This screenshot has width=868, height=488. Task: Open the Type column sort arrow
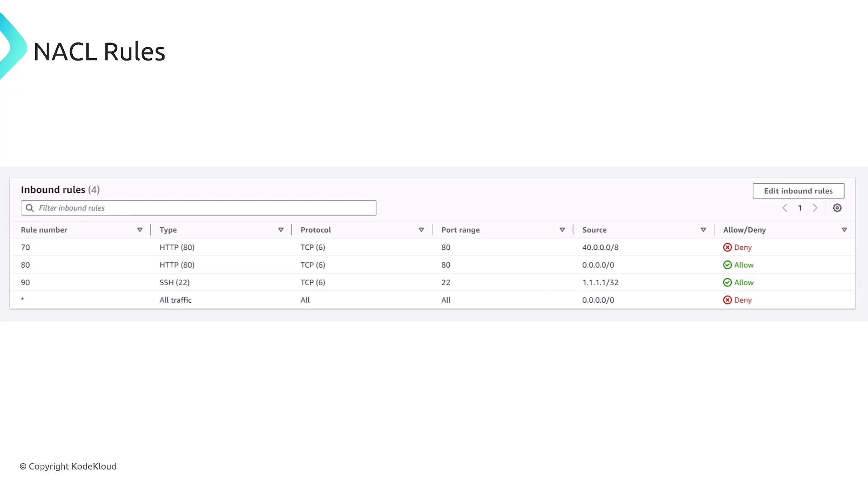(281, 230)
